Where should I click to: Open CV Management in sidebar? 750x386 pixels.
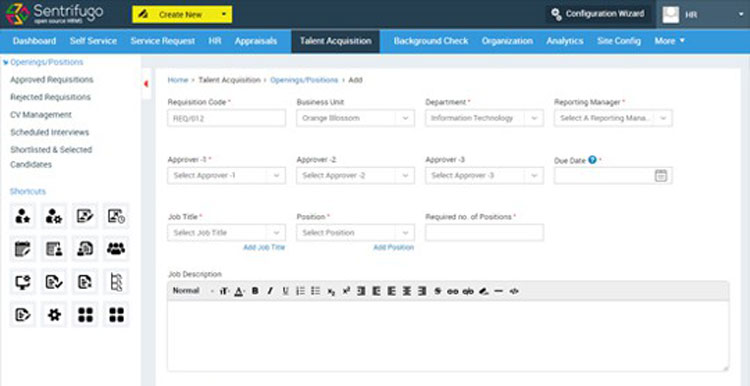[x=41, y=115]
